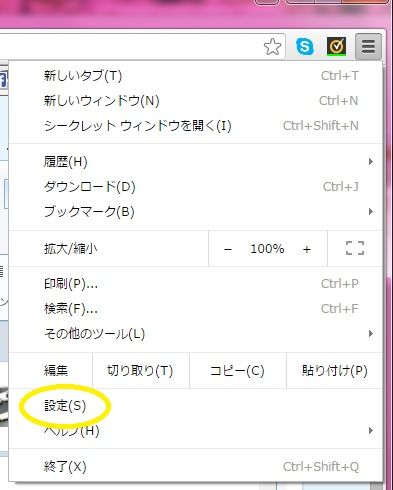The height and width of the screenshot is (490, 393).
Task: Click コピー(C) button
Action: pyautogui.click(x=238, y=371)
